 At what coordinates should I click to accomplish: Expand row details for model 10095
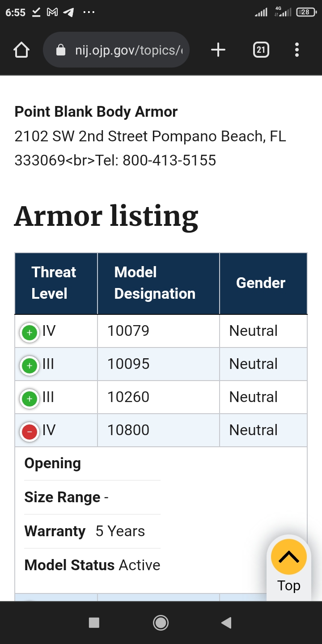[30, 365]
